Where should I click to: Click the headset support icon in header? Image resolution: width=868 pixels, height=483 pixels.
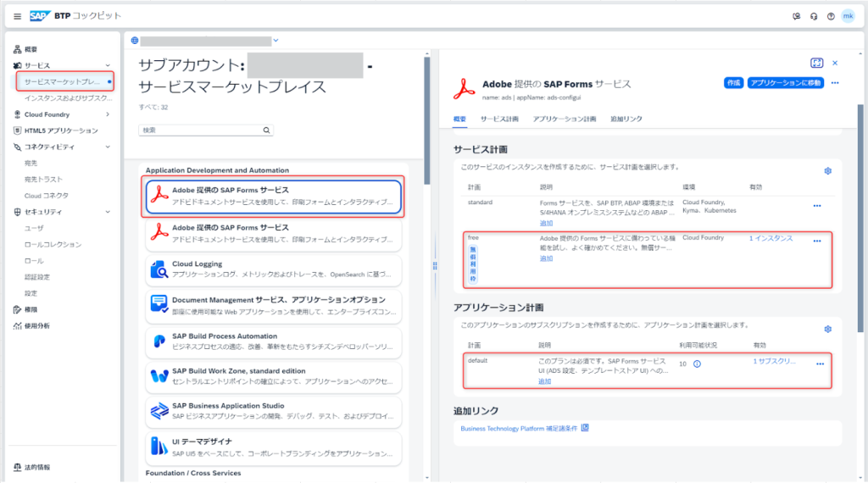click(x=814, y=16)
